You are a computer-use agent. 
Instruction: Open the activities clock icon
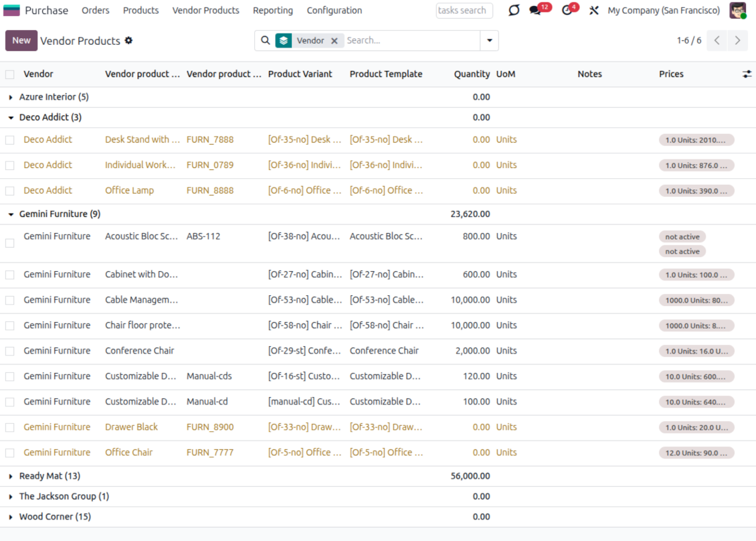[567, 11]
